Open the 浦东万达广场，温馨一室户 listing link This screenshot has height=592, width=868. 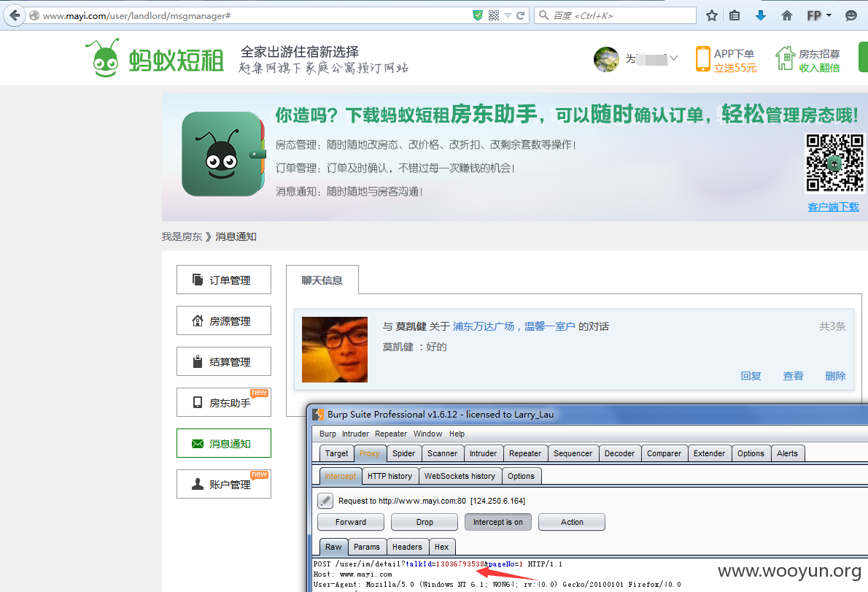point(514,326)
